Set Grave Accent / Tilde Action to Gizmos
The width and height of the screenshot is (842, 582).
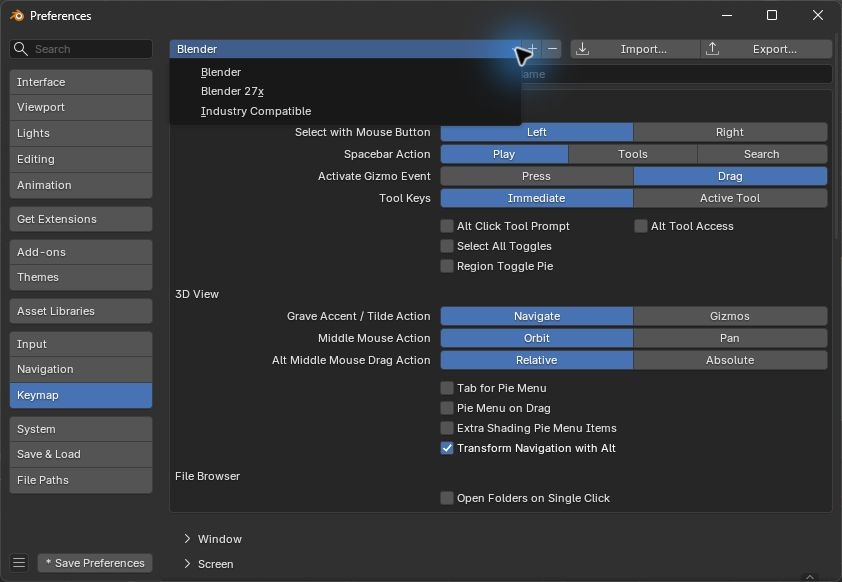(x=730, y=316)
